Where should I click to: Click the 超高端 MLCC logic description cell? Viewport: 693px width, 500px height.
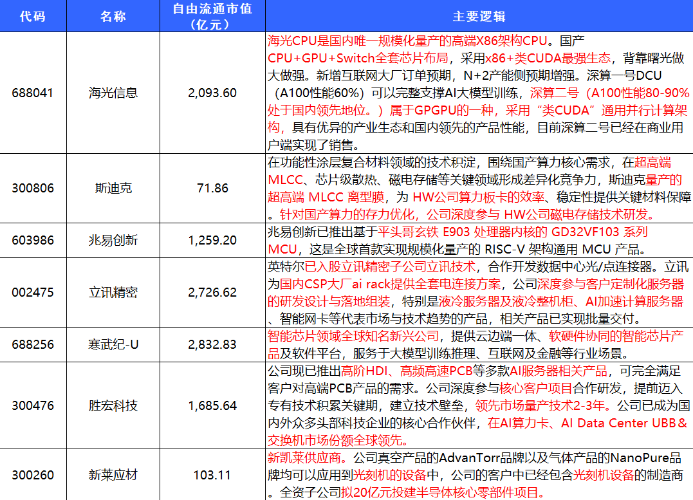[480, 188]
